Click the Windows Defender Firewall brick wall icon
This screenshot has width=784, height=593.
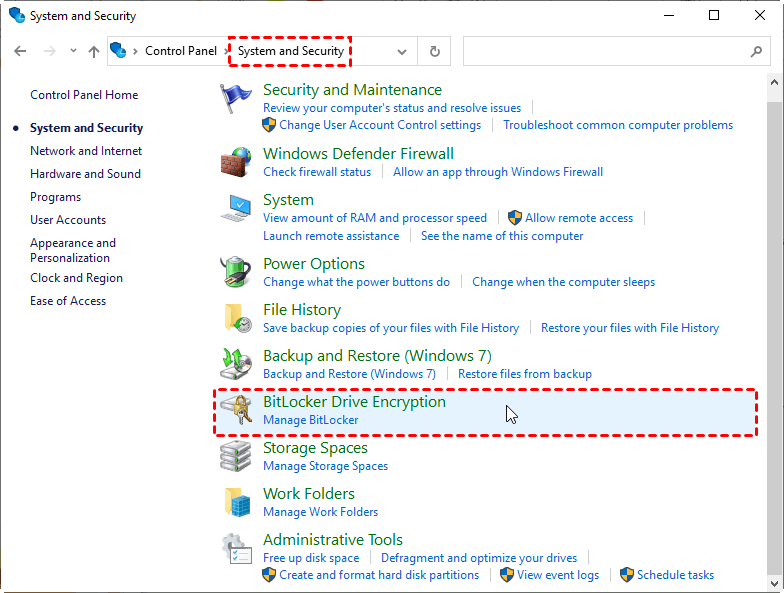click(x=236, y=162)
